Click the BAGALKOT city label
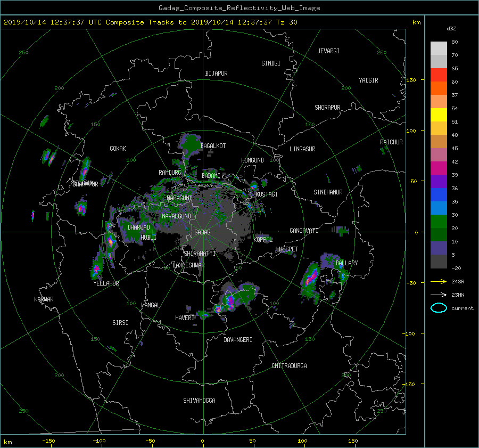Viewport: 479px width, 448px height. pos(213,146)
